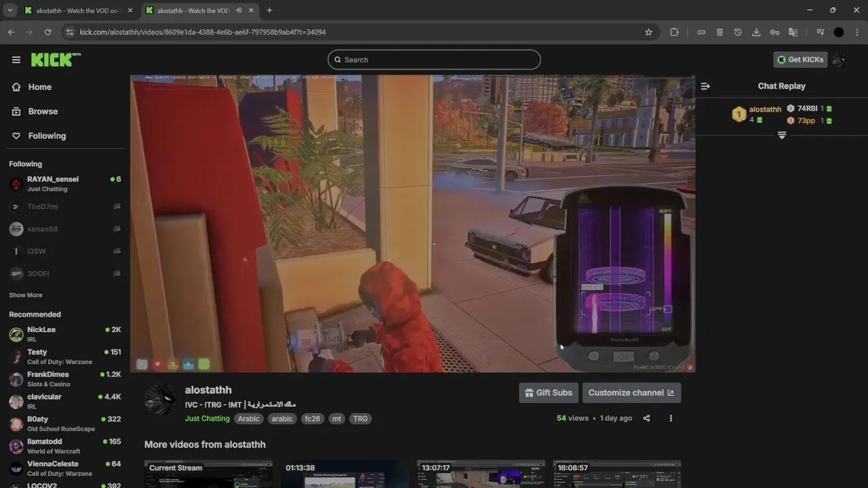Open alostathh channel avatar
The image size is (868, 488).
click(161, 399)
